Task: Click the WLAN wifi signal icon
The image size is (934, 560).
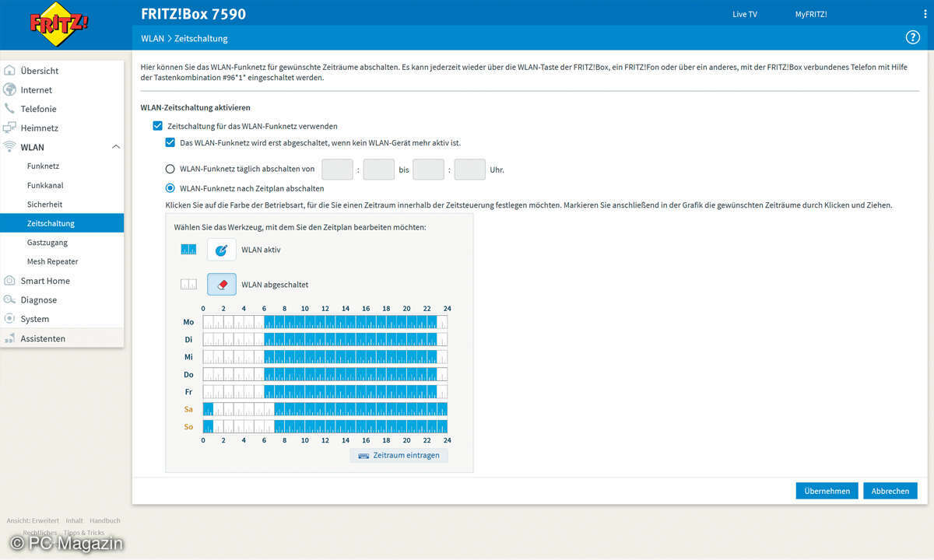Action: click(x=9, y=147)
